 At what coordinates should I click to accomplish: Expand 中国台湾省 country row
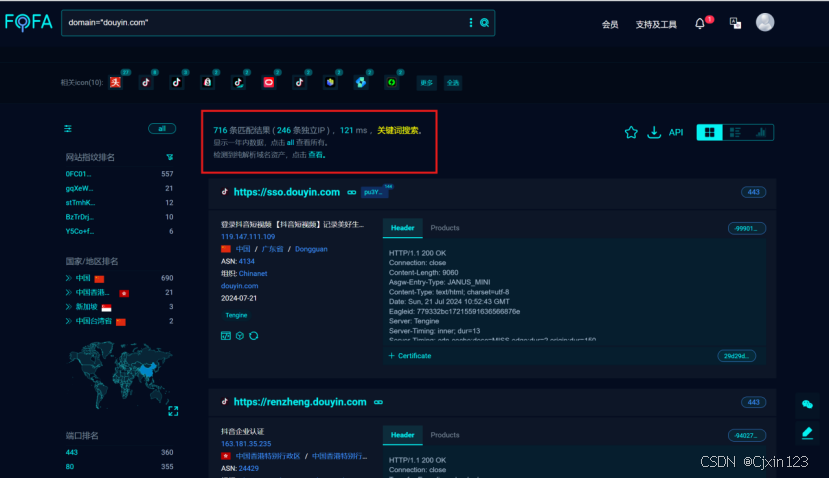pyautogui.click(x=68, y=321)
